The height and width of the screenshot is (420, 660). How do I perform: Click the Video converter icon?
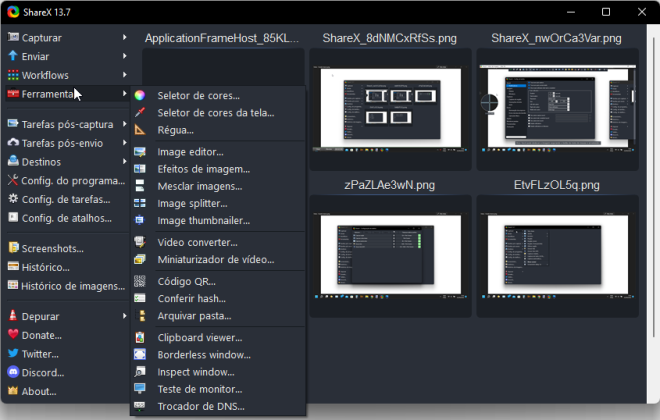coord(140,242)
